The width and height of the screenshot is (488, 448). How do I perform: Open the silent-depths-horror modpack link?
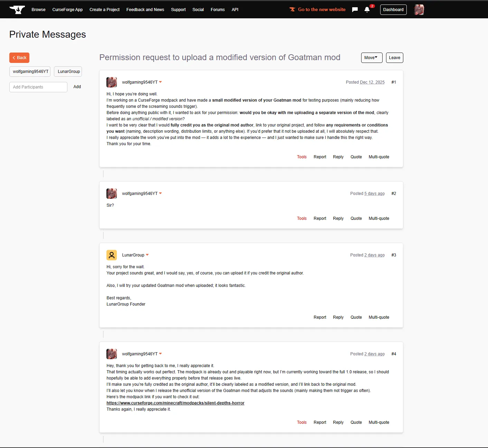pyautogui.click(x=175, y=403)
